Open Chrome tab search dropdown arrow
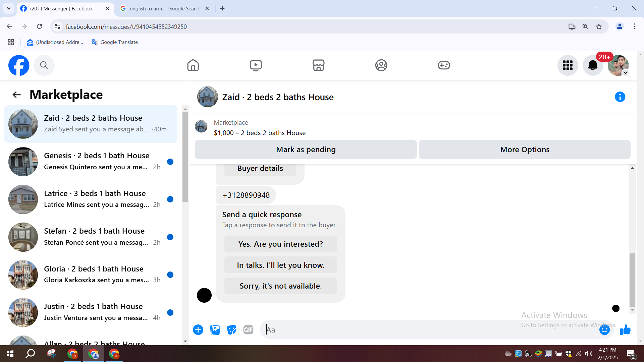644x362 pixels. tap(9, 8)
